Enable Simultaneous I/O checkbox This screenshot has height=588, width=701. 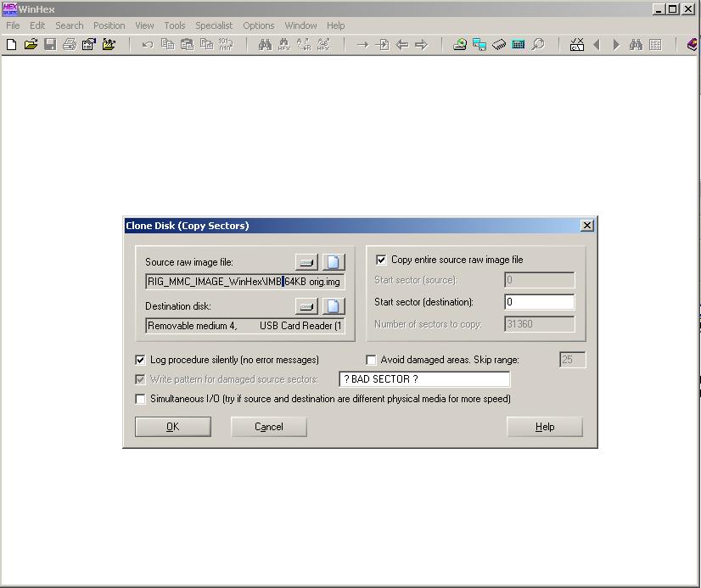(x=140, y=399)
